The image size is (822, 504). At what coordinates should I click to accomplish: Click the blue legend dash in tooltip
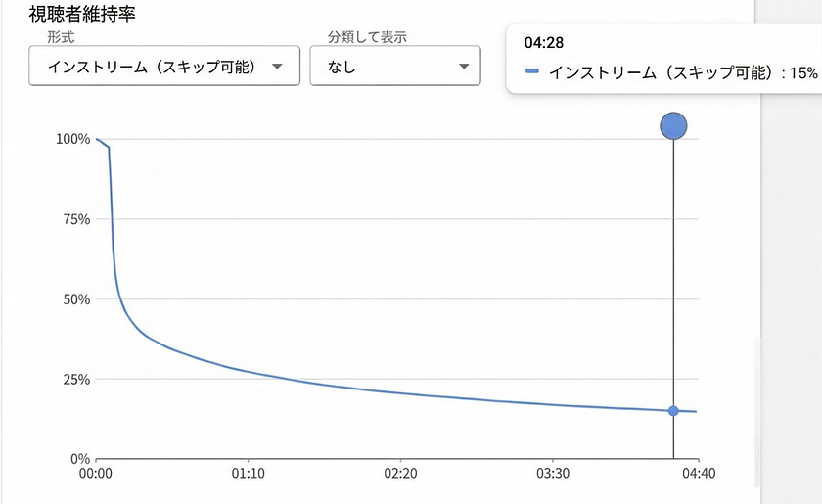pos(532,71)
